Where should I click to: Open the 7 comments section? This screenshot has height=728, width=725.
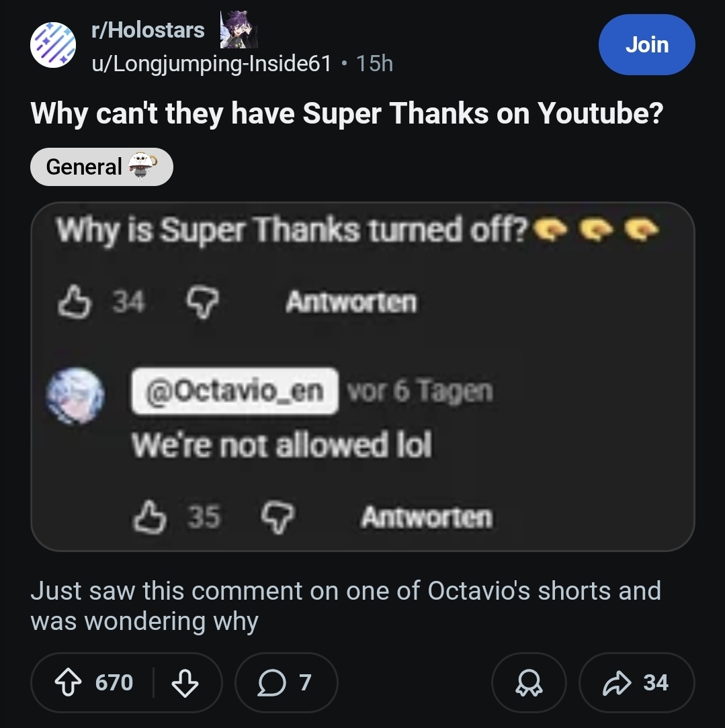(286, 683)
